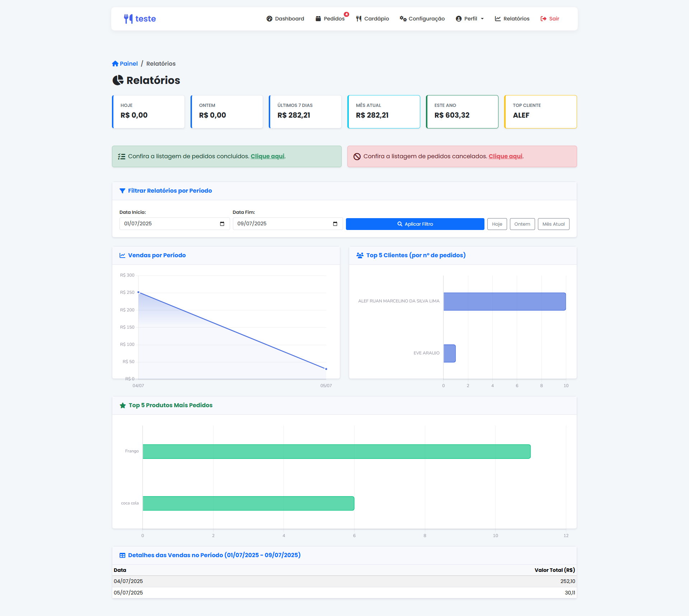
Task: Click the funnel filter icon
Action: point(122,191)
